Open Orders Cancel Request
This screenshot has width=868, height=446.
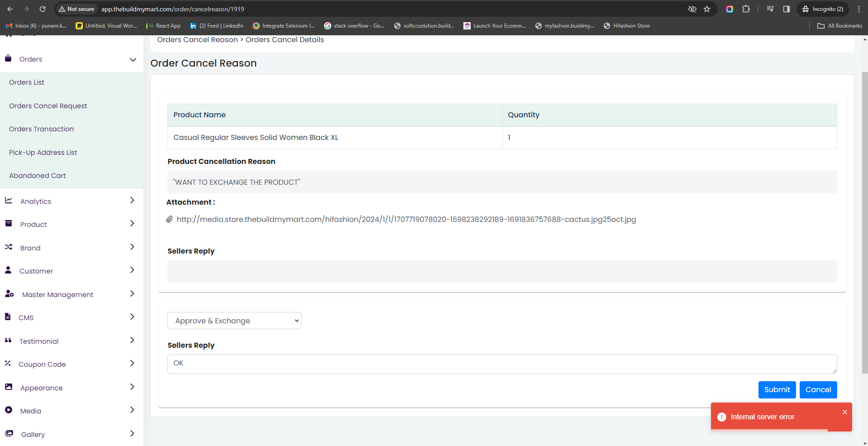pyautogui.click(x=48, y=106)
